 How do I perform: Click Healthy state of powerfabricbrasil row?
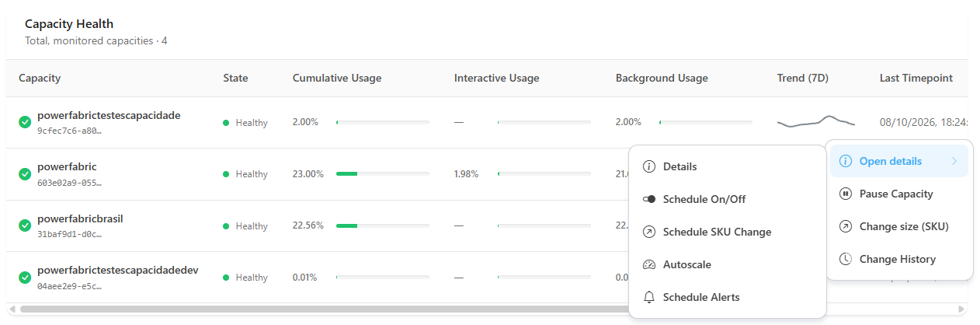pyautogui.click(x=245, y=225)
